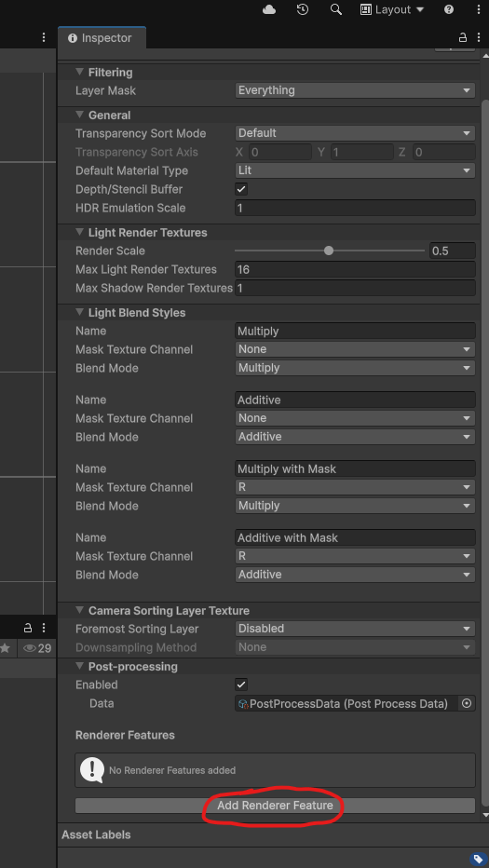The width and height of the screenshot is (489, 868).
Task: Collapse the Filtering section
Action: coord(79,72)
